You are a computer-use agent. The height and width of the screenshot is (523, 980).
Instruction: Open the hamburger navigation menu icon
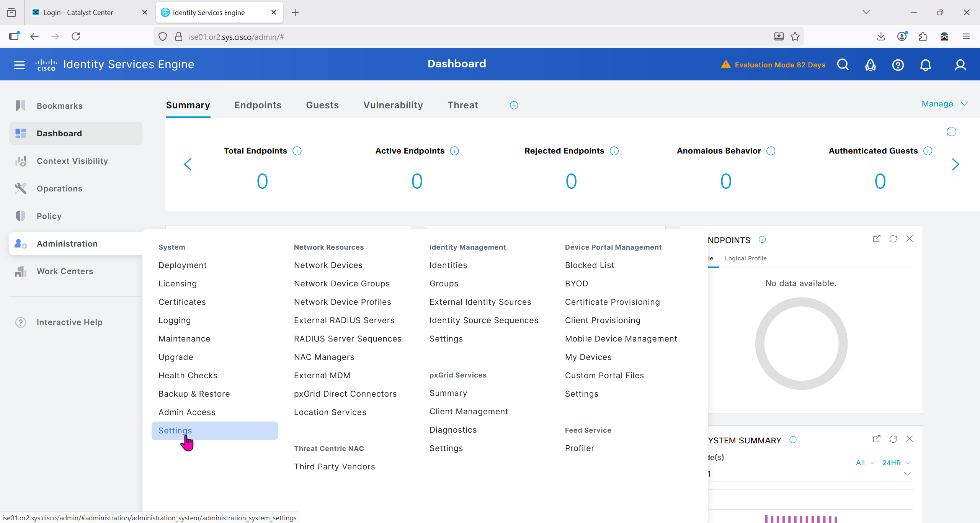click(19, 65)
